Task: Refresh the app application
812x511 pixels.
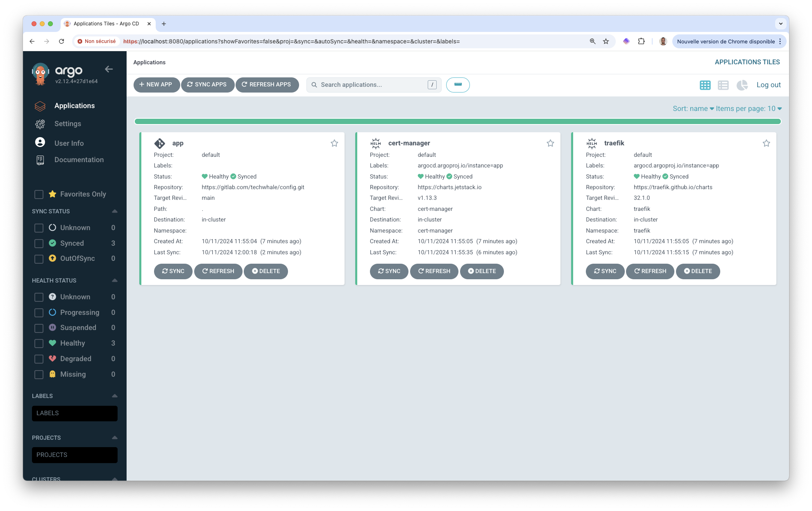Action: pos(218,271)
